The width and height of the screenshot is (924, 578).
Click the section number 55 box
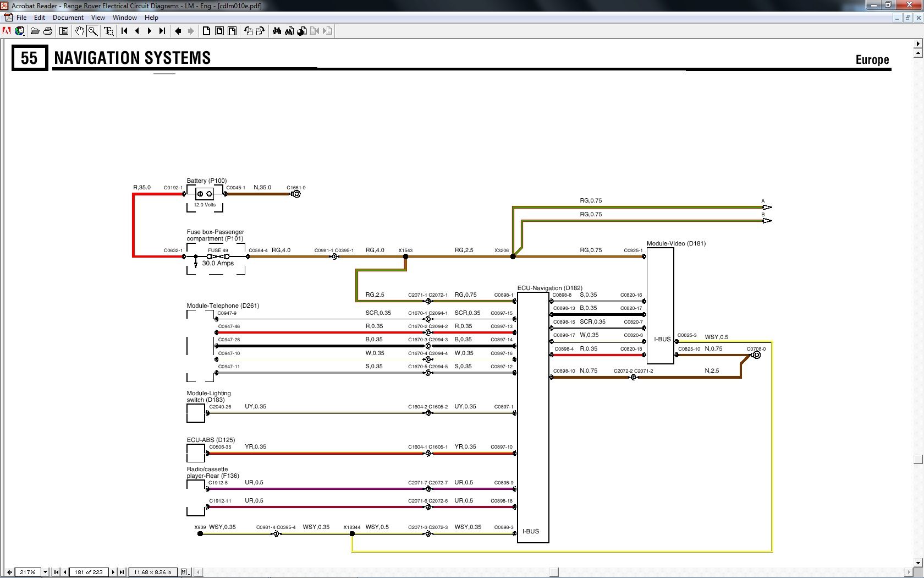29,58
